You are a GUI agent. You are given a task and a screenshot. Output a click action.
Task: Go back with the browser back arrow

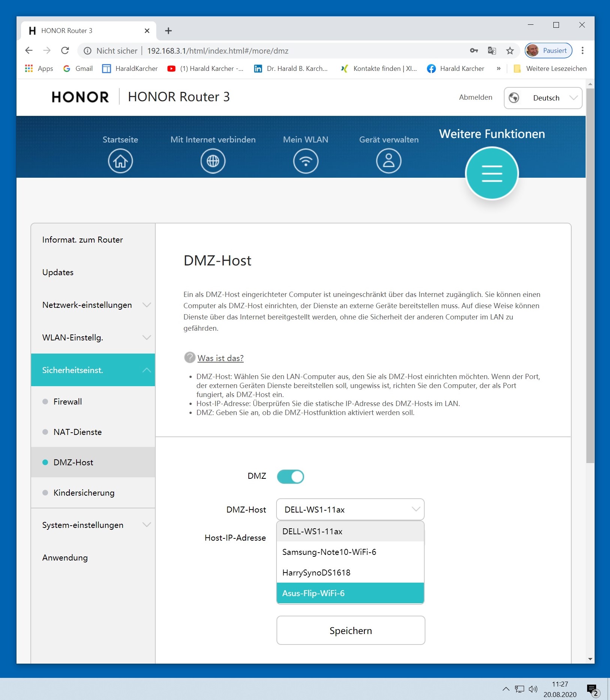point(29,51)
